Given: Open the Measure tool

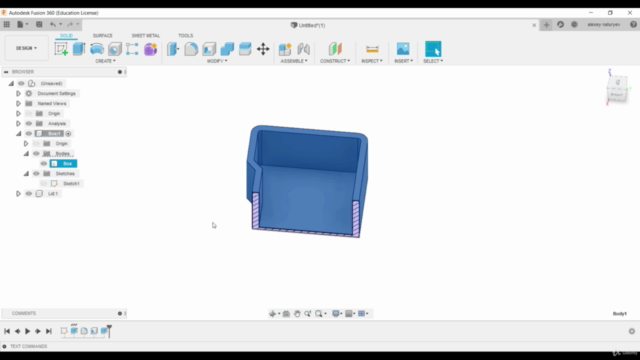Looking at the screenshot, I should tap(372, 49).
